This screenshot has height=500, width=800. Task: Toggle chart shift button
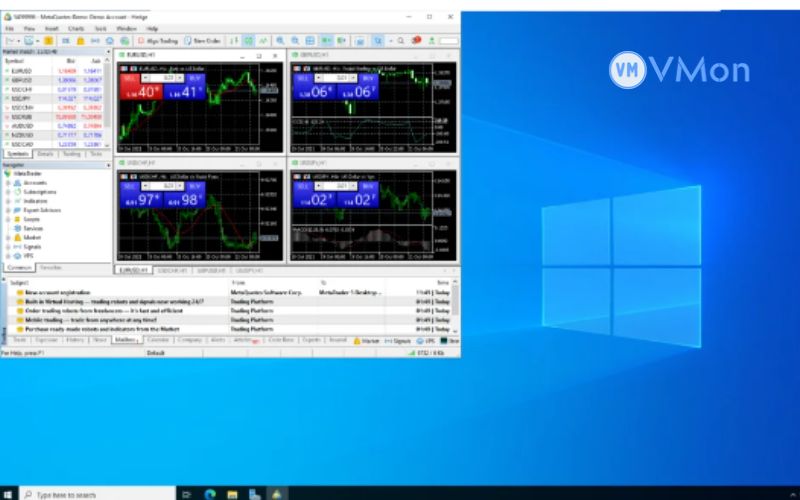[341, 41]
